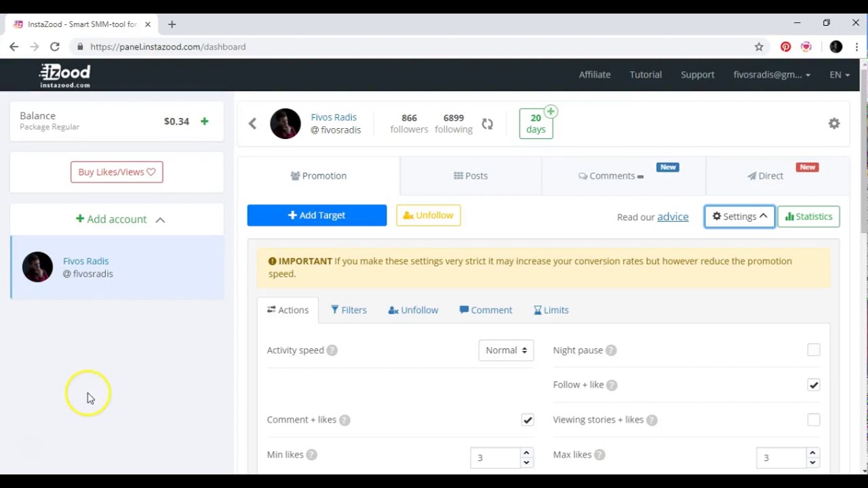Enable the Night pause checkbox
The height and width of the screenshot is (488, 868).
click(814, 350)
